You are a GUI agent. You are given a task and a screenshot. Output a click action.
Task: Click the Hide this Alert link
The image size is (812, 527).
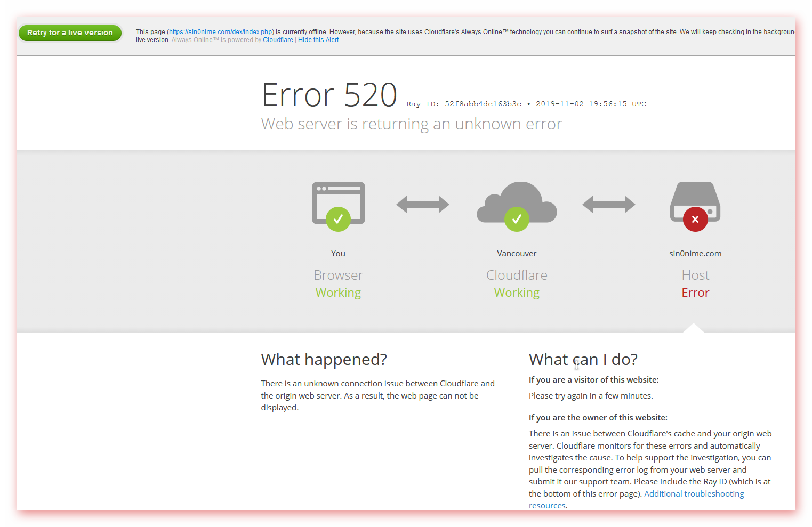pyautogui.click(x=318, y=40)
